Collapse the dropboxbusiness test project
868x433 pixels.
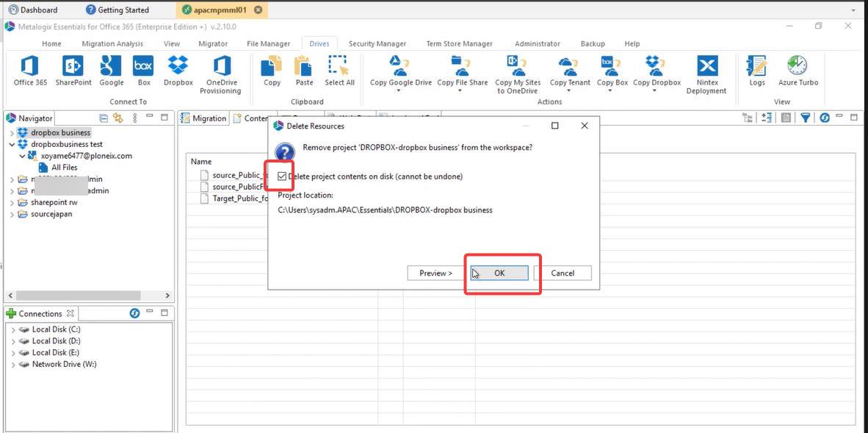point(12,144)
